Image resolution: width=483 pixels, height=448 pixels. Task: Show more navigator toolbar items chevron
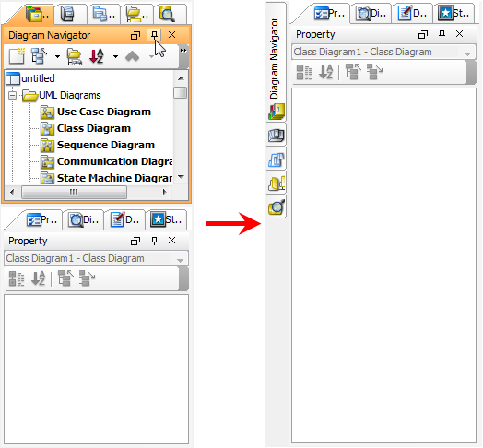coord(183,50)
